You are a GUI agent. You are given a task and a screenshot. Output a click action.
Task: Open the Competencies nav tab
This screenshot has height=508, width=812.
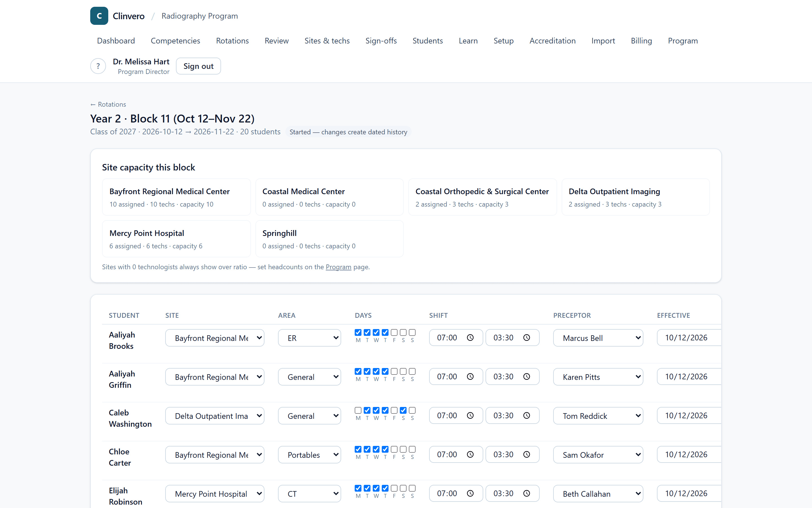click(175, 41)
